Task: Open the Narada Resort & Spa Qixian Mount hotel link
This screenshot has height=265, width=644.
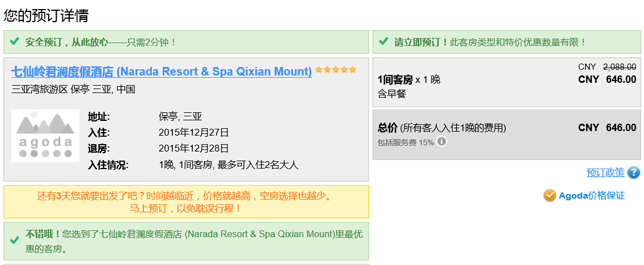Action: click(x=162, y=72)
